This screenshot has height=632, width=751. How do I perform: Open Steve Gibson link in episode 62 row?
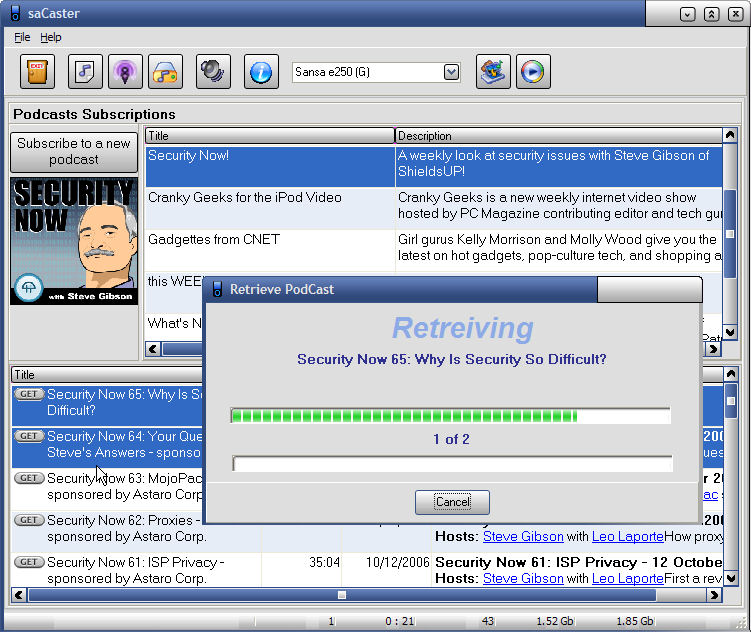click(x=523, y=536)
